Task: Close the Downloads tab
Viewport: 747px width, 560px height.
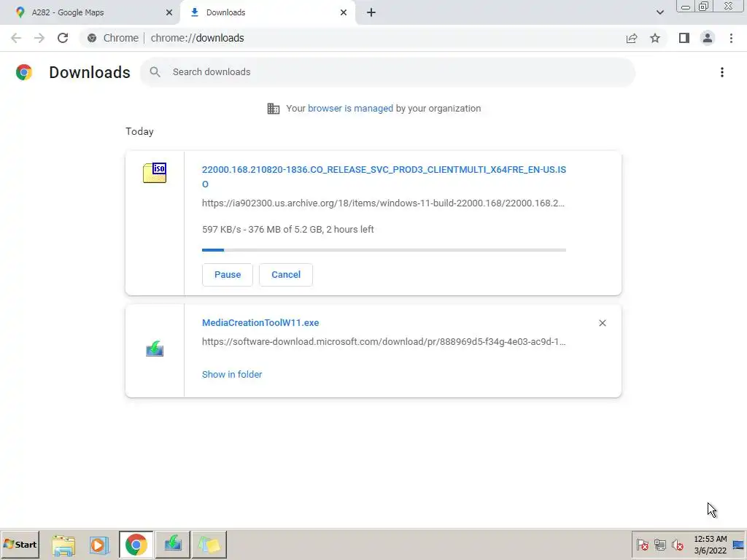Action: 344,12
